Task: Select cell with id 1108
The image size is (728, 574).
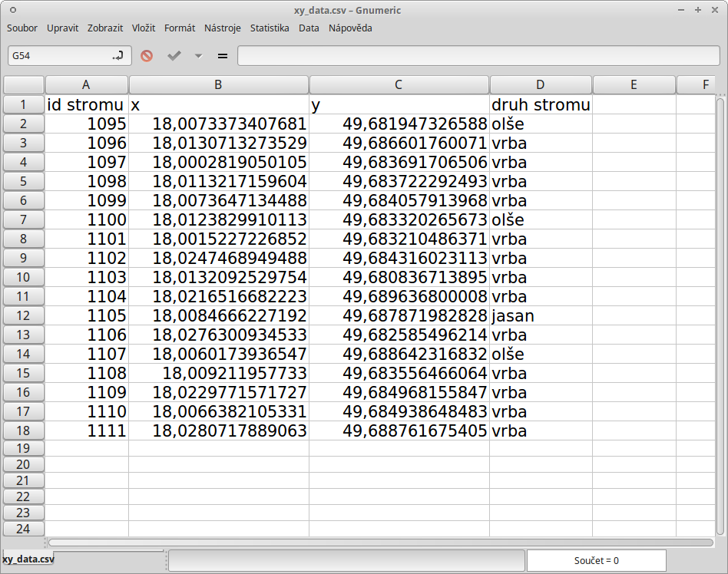Action: (86, 373)
